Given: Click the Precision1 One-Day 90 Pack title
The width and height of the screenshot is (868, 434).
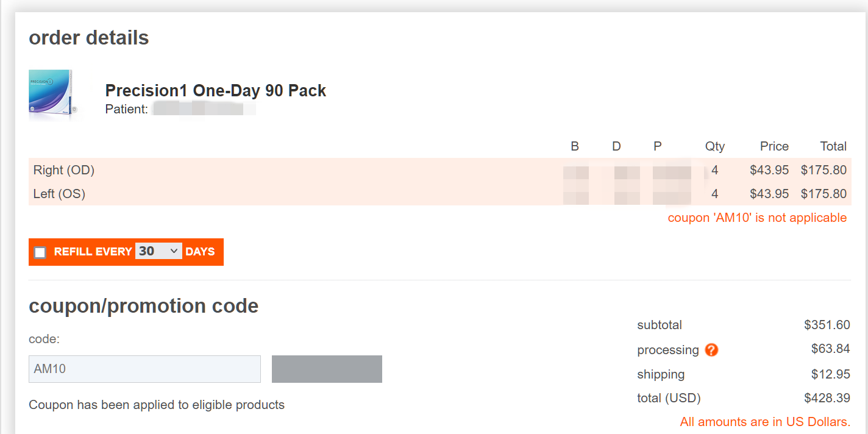Looking at the screenshot, I should coord(216,91).
